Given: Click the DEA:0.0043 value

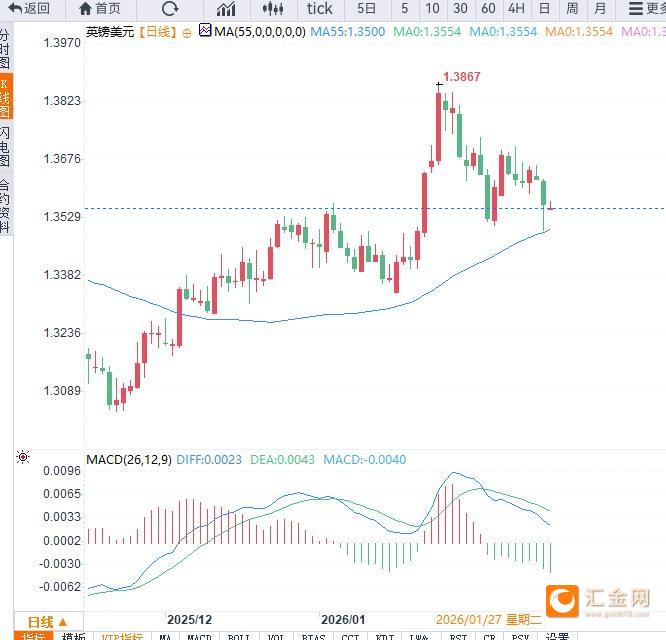Looking at the screenshot, I should [282, 460].
